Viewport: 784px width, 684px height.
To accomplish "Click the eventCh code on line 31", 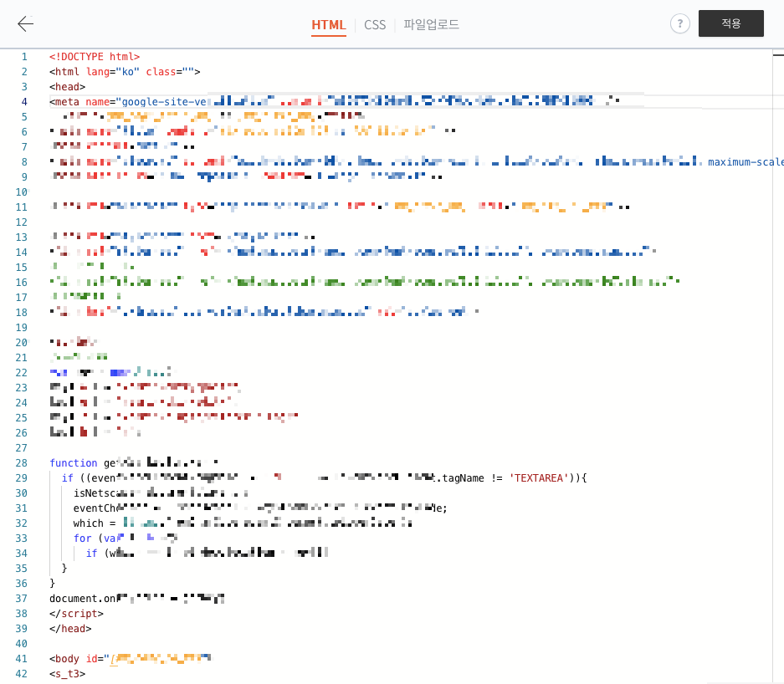I will (x=95, y=508).
